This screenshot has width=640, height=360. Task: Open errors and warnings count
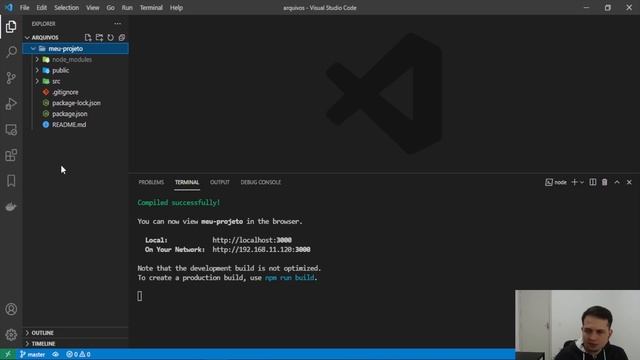(x=78, y=354)
